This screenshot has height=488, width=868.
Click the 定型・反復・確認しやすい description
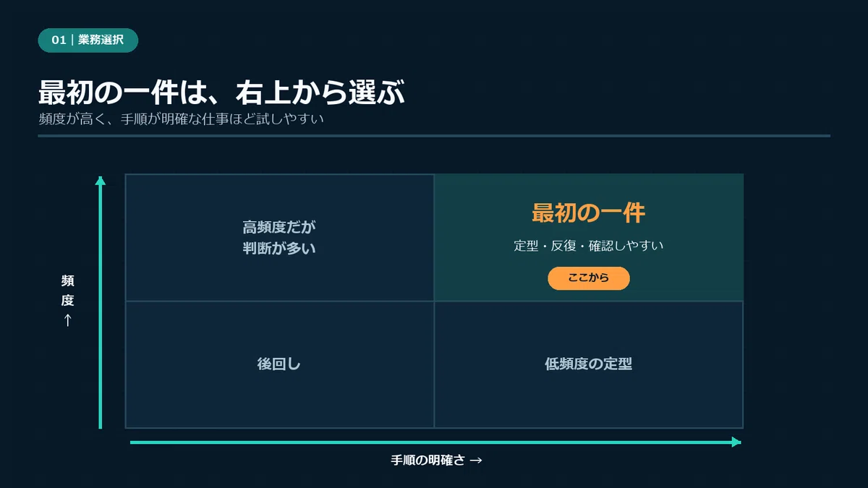tap(589, 246)
